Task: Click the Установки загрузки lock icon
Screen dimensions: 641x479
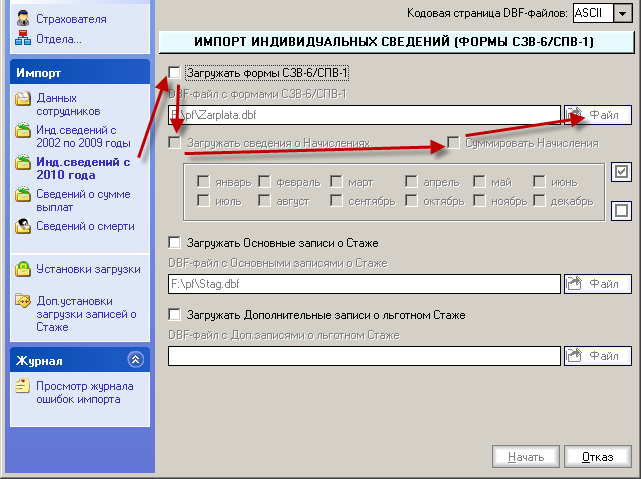Action: [x=23, y=269]
